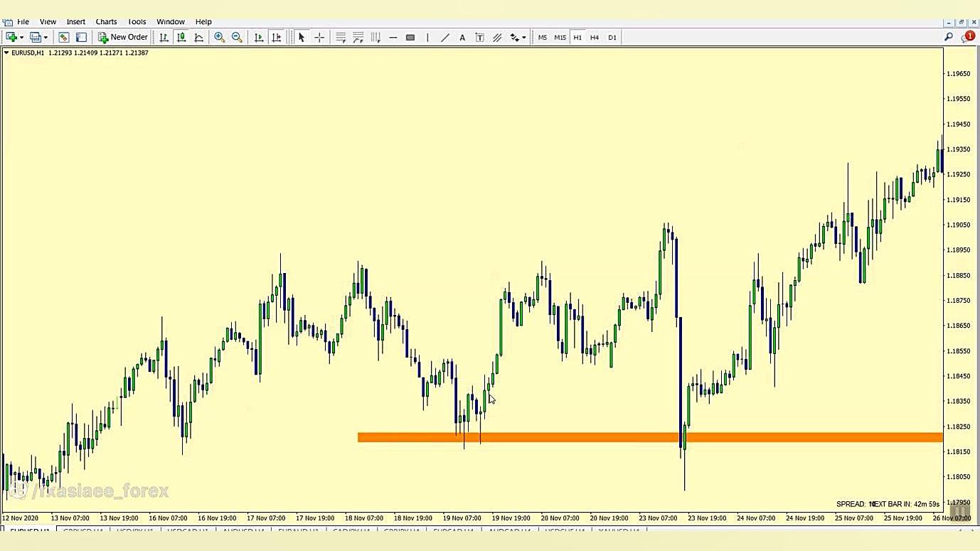
Task: Open the search magnifier
Action: coord(949,37)
